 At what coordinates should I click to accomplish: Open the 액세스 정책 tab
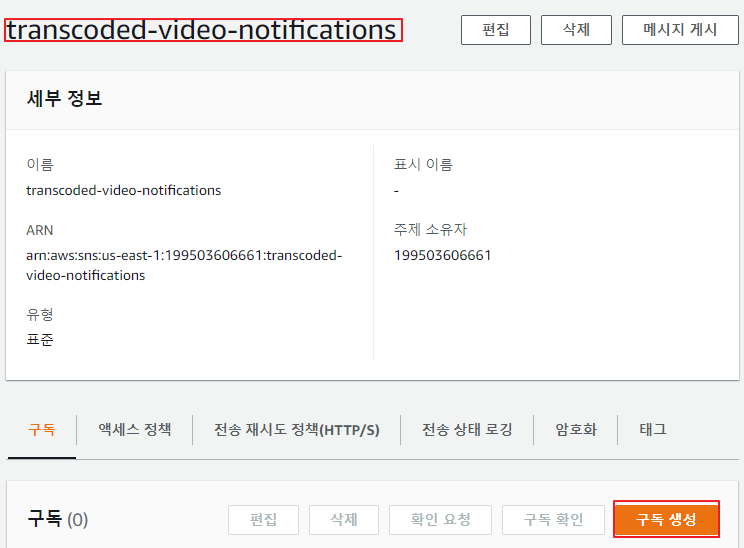[135, 429]
